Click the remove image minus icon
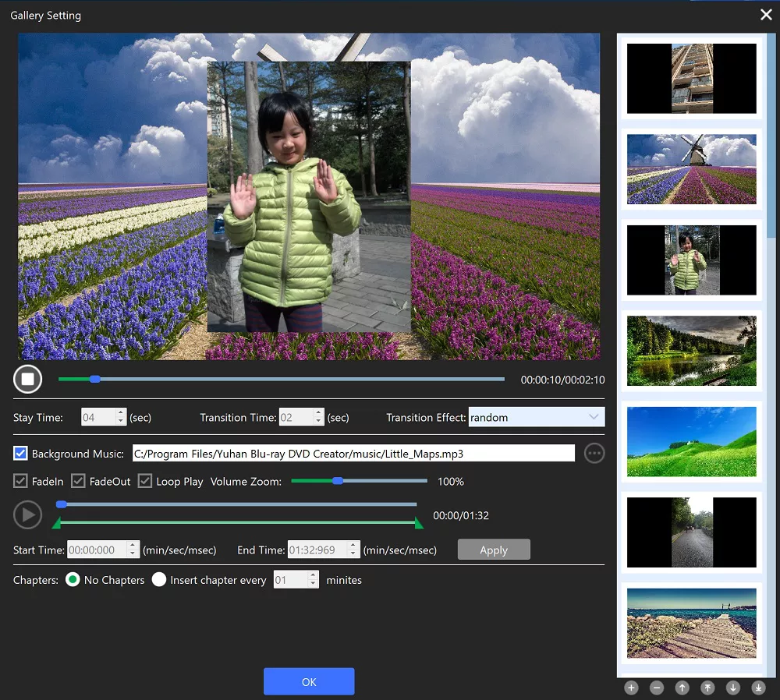 point(657,688)
